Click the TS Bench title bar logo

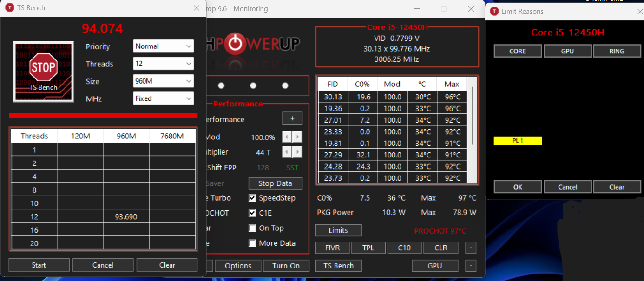(9, 8)
